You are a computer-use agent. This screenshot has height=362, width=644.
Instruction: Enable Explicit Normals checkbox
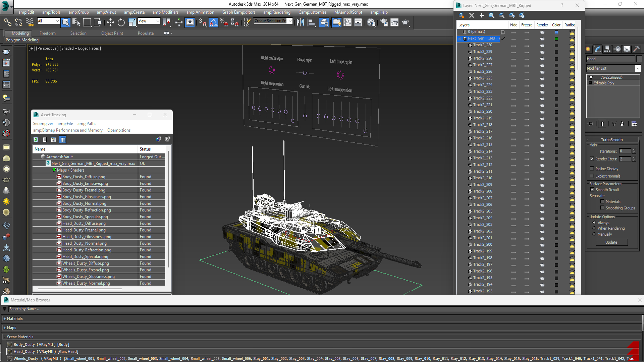[592, 176]
